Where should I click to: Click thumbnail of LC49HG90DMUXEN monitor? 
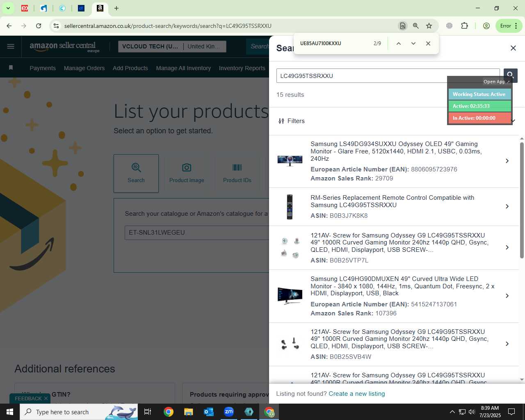(290, 296)
